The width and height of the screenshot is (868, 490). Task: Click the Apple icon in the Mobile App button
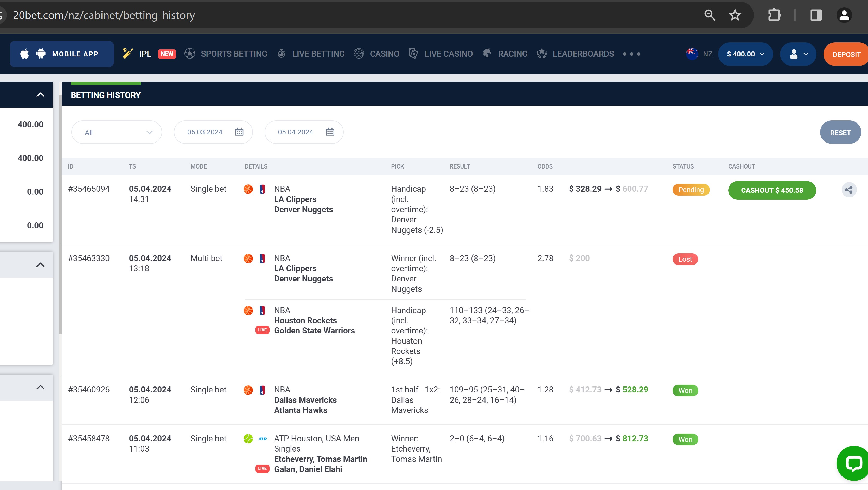point(25,54)
